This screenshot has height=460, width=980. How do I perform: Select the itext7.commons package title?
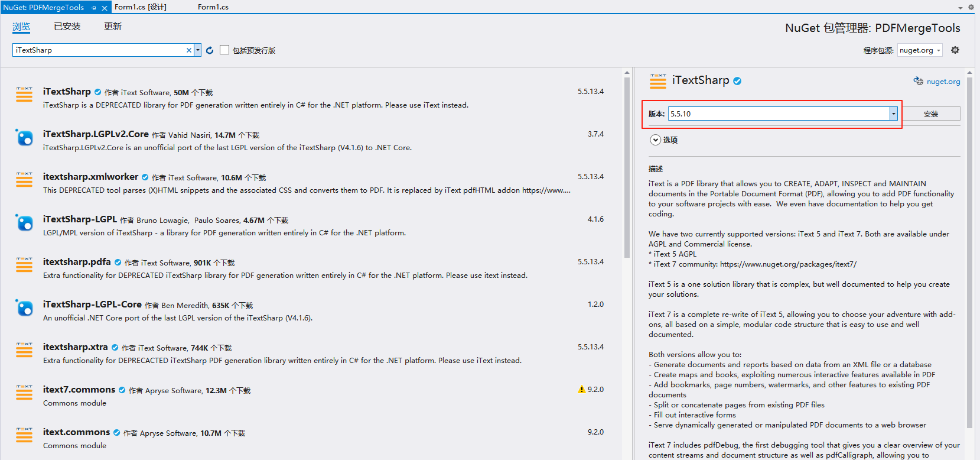pyautogui.click(x=79, y=390)
